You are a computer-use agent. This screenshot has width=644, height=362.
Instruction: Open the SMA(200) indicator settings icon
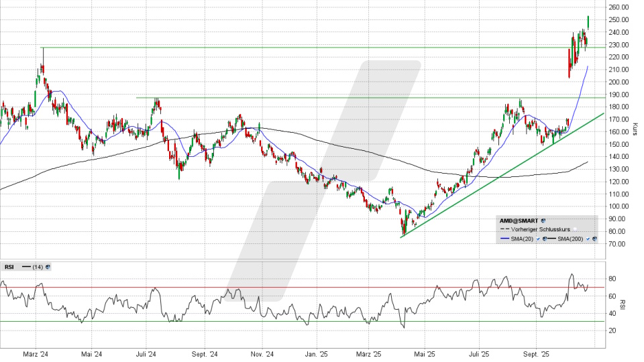click(x=594, y=239)
